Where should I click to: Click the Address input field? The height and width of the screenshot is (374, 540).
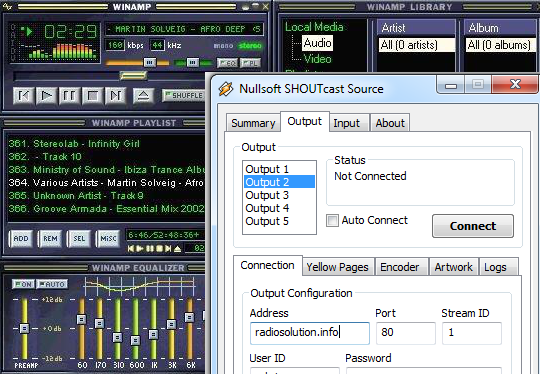310,333
